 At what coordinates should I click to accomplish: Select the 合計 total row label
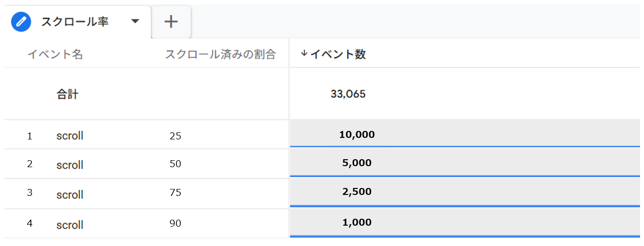(67, 94)
